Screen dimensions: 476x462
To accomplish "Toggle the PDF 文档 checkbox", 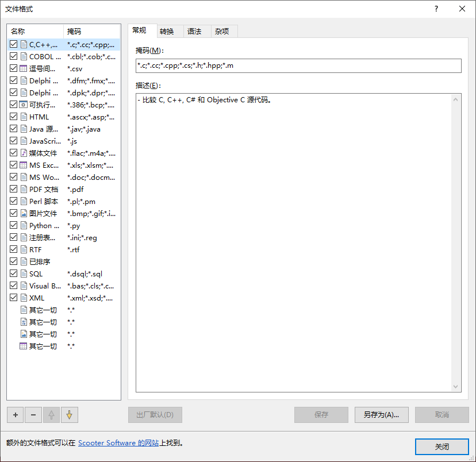I will click(13, 189).
